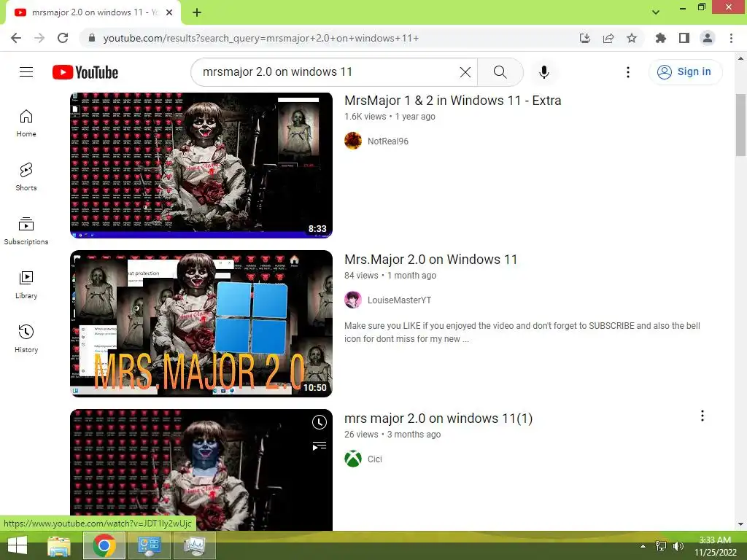Reload the YouTube page
747x560 pixels.
(63, 38)
